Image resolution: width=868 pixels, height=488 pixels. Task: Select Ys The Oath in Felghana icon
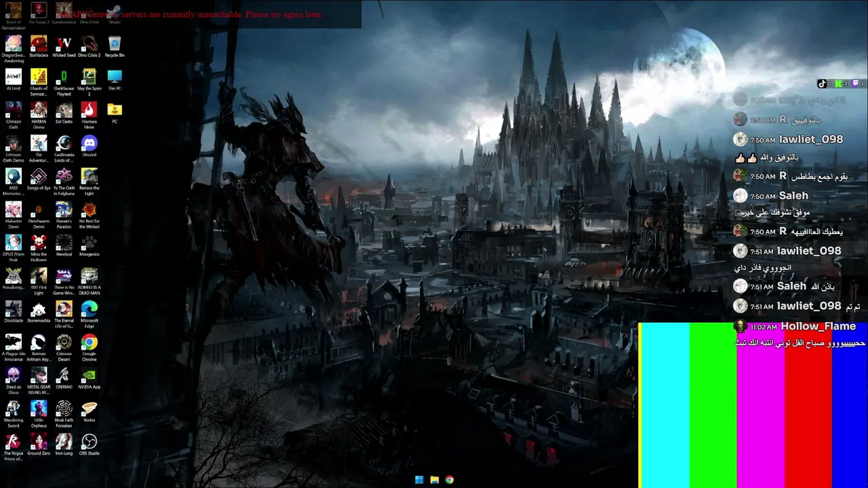(64, 181)
